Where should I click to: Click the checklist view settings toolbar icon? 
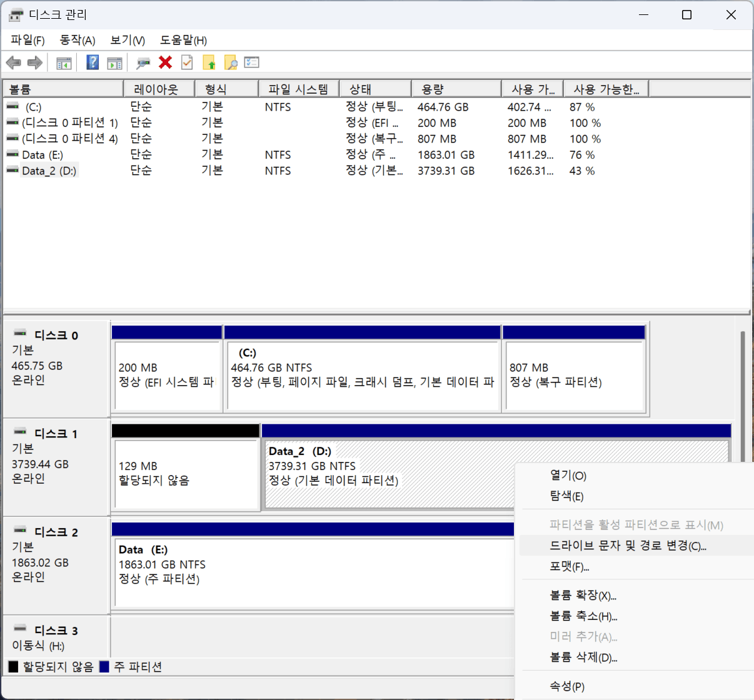pos(252,62)
